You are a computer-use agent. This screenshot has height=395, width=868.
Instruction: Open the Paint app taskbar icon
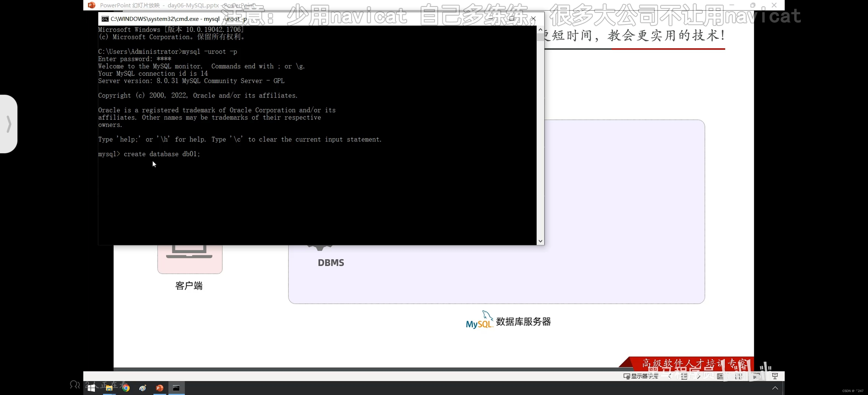[x=142, y=388]
